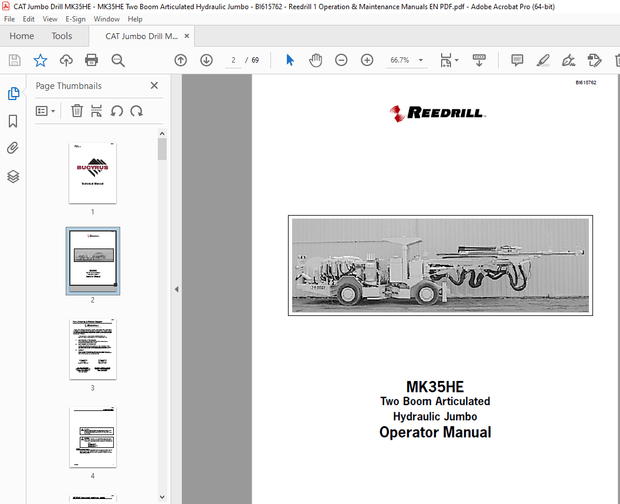The image size is (620, 504).
Task: Open the E-Sign menu
Action: coord(75,19)
